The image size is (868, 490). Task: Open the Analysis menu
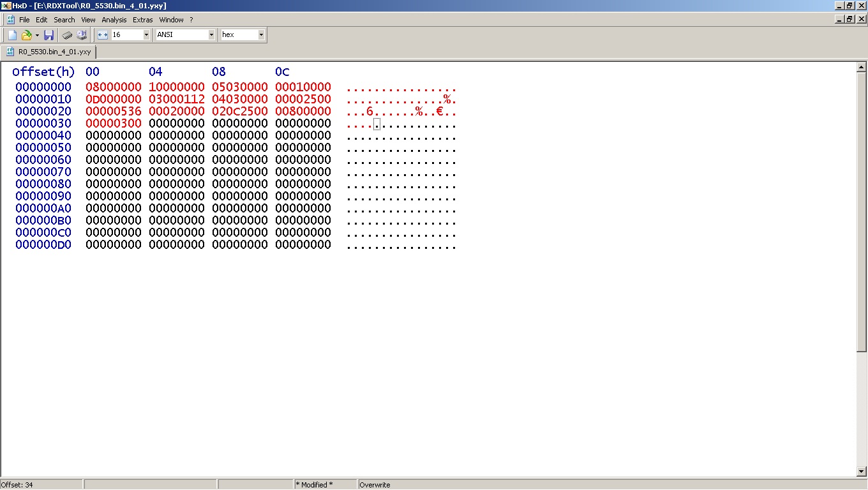tap(114, 20)
